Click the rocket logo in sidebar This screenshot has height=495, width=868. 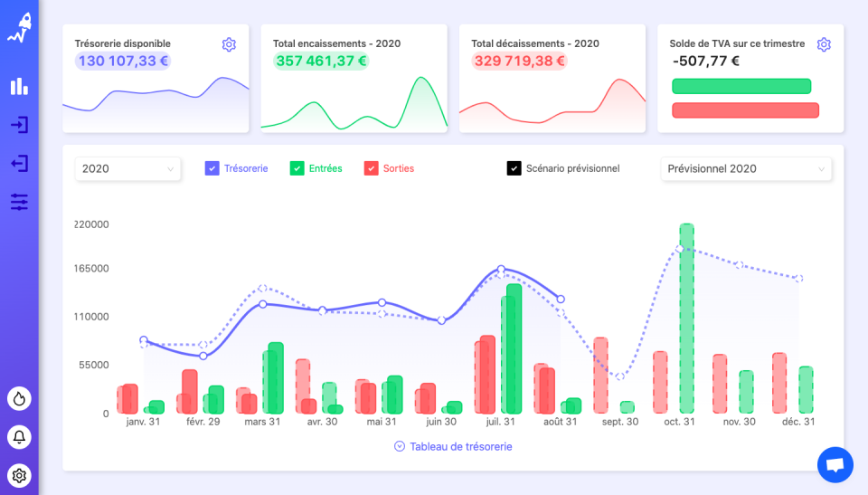click(x=19, y=28)
